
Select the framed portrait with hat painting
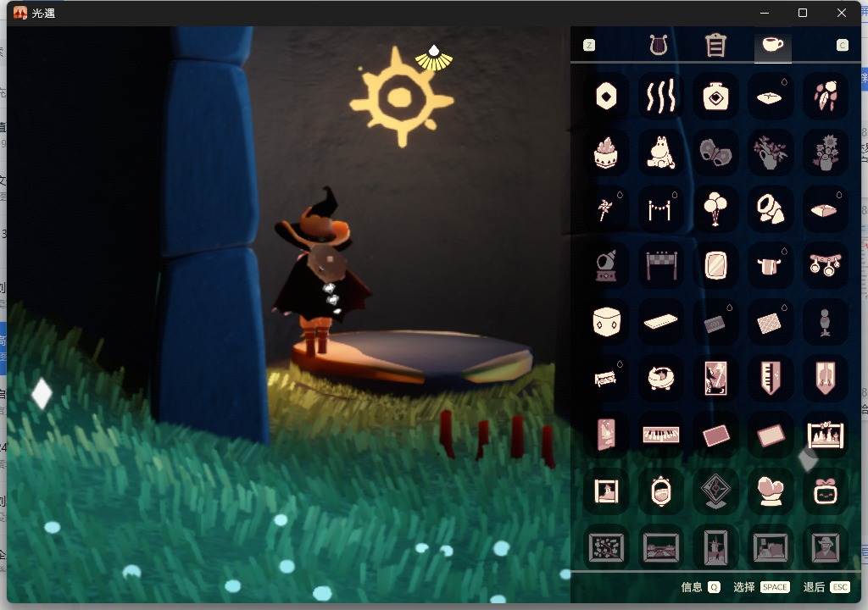(825, 547)
